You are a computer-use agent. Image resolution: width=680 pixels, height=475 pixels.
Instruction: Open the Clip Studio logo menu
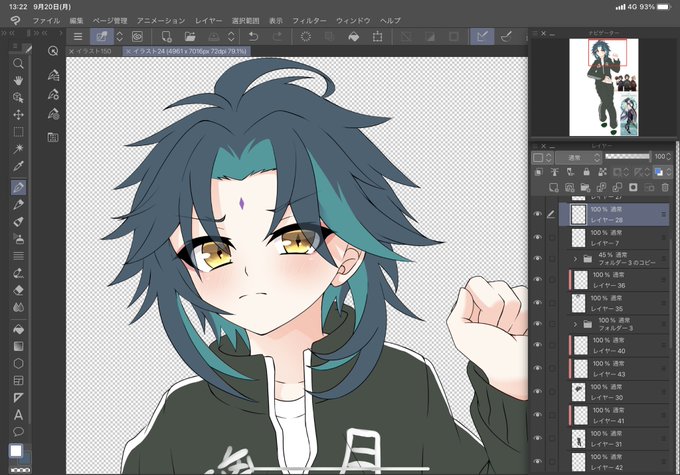tap(15, 20)
